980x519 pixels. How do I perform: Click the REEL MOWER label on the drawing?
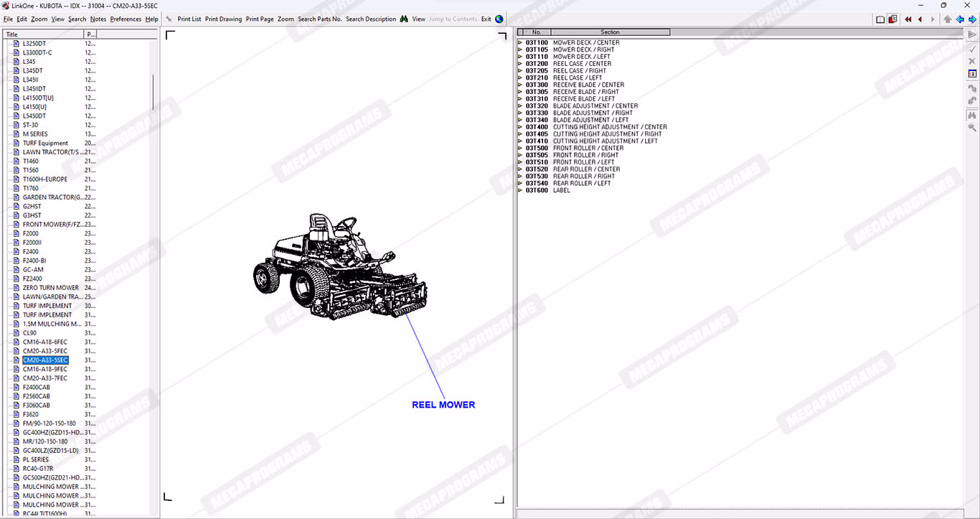coord(443,405)
